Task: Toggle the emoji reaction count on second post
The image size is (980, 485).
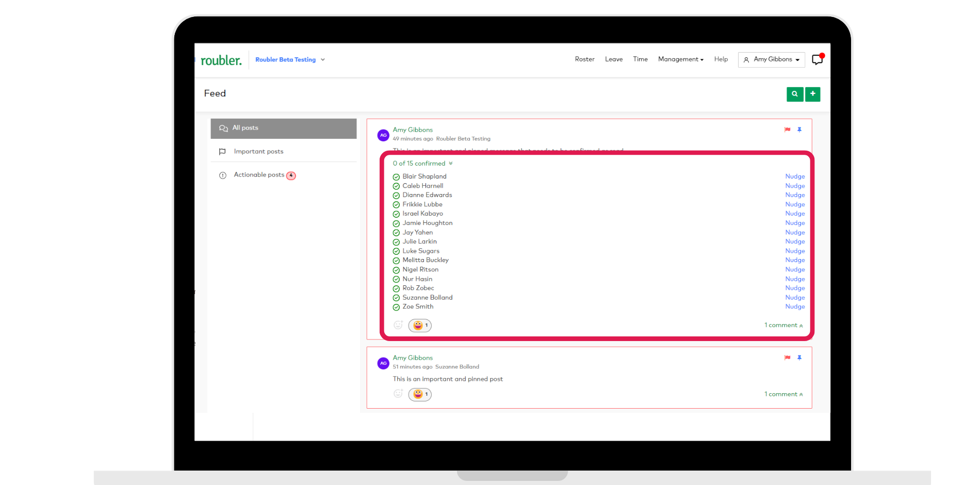Action: [x=420, y=394]
